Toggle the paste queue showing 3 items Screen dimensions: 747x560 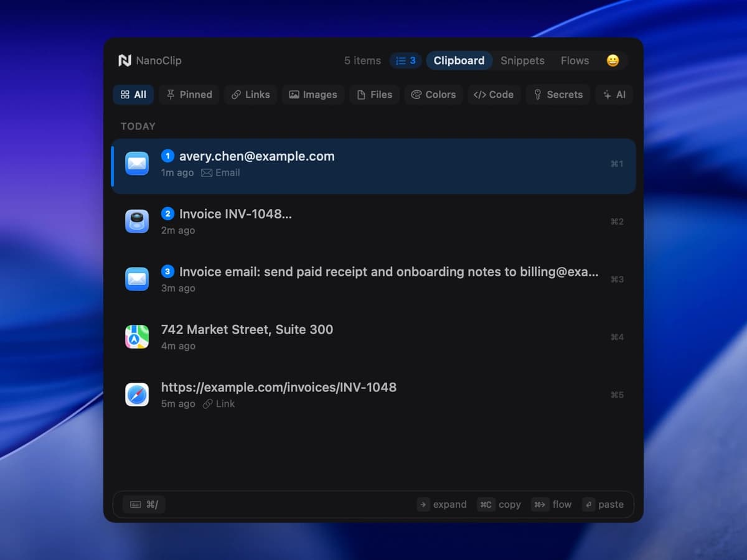tap(406, 60)
